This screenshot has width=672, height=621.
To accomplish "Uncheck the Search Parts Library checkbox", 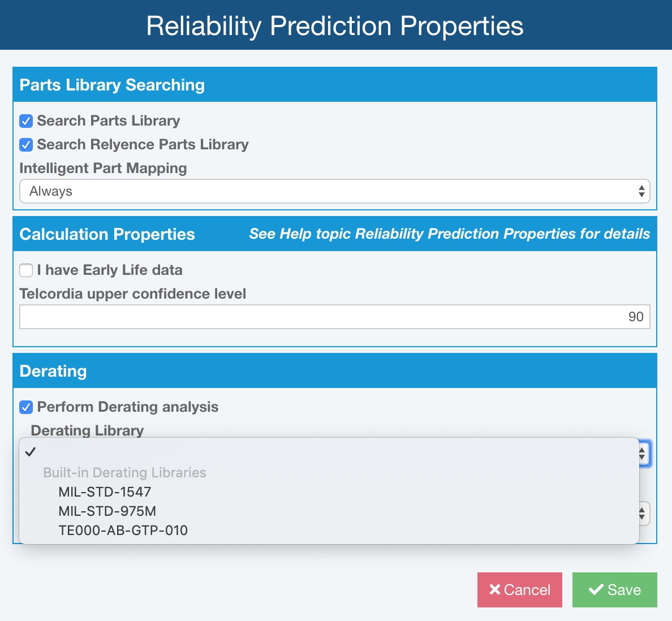I will pyautogui.click(x=26, y=121).
